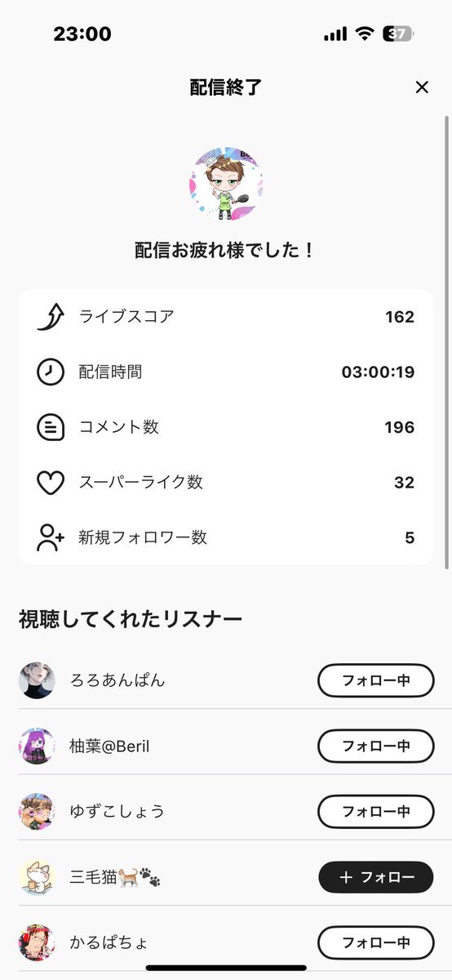This screenshot has height=980, width=452.
Task: Open ろろあんぱん's profile avatar
Action: (x=37, y=680)
